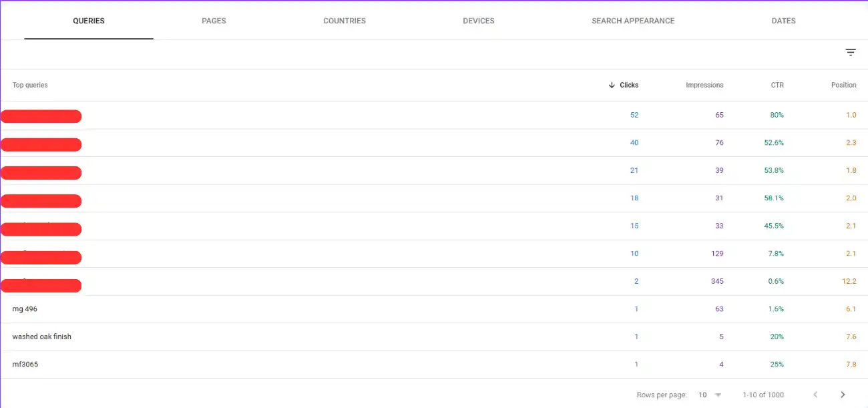This screenshot has width=868, height=408.
Task: Switch to the Dates tab
Action: (x=783, y=21)
